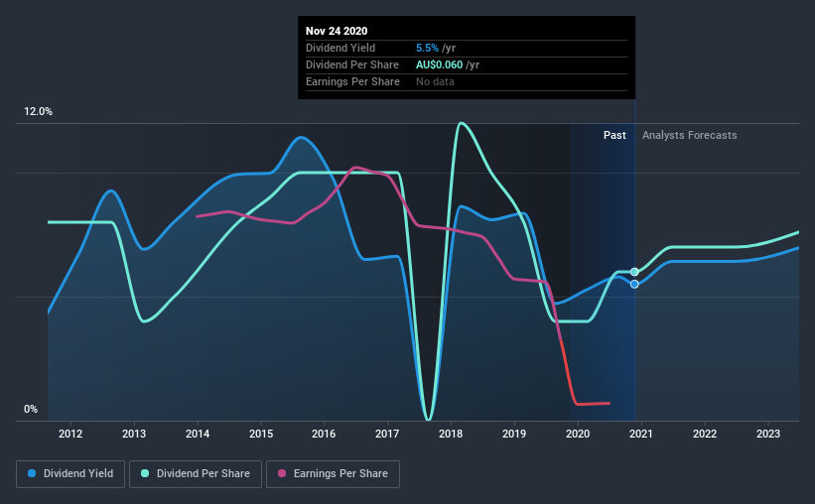Click the 2020 x-axis label
This screenshot has height=504, width=815.
tap(578, 434)
